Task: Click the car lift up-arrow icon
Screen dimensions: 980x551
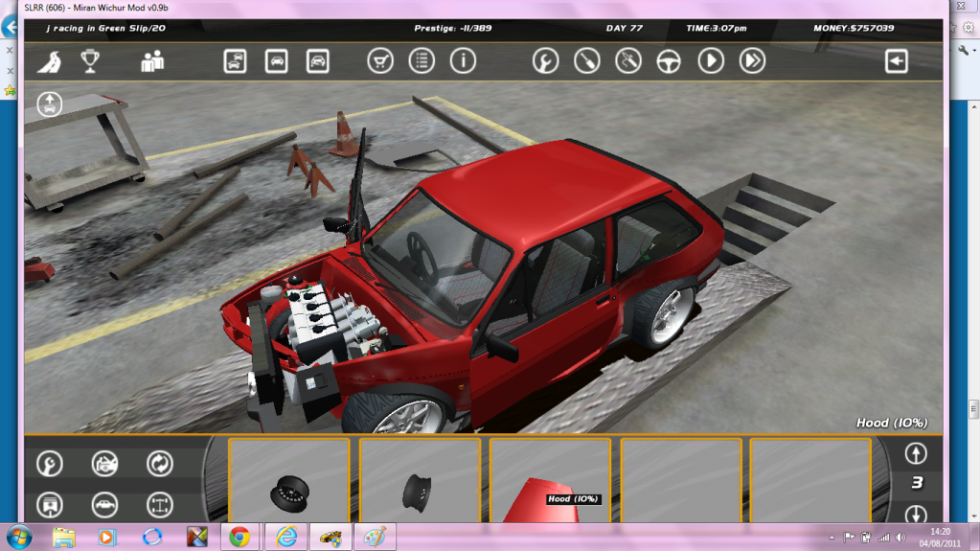Action: pos(50,104)
